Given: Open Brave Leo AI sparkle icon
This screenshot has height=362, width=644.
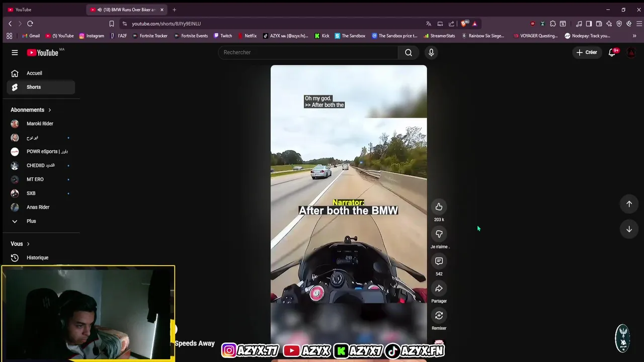Looking at the screenshot, I should click(609, 24).
